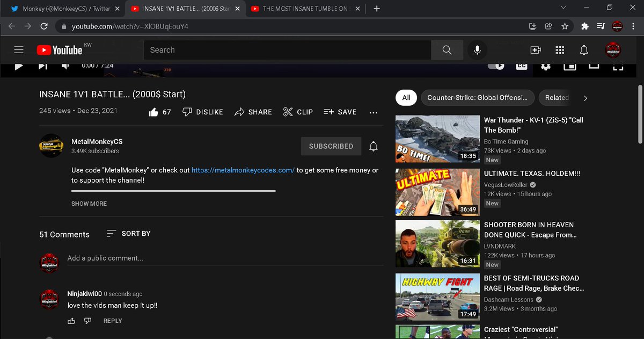Open the player settings gear
The height and width of the screenshot is (339, 644).
point(545,66)
